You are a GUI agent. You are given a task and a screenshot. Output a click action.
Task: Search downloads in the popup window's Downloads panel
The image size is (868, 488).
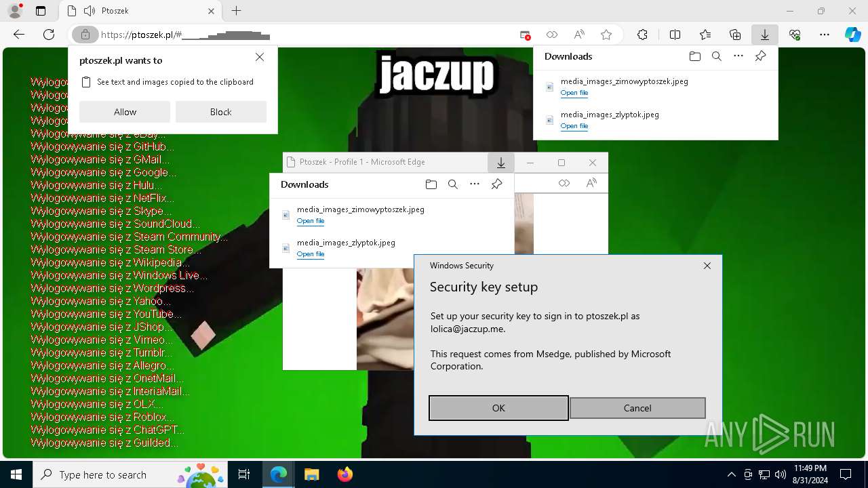(x=452, y=184)
